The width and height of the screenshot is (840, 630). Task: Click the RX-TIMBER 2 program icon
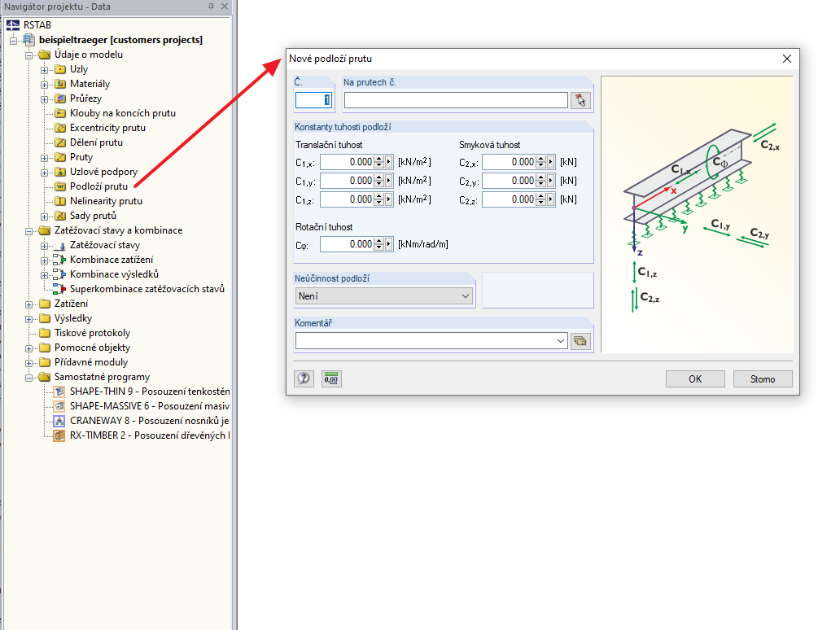pos(59,435)
